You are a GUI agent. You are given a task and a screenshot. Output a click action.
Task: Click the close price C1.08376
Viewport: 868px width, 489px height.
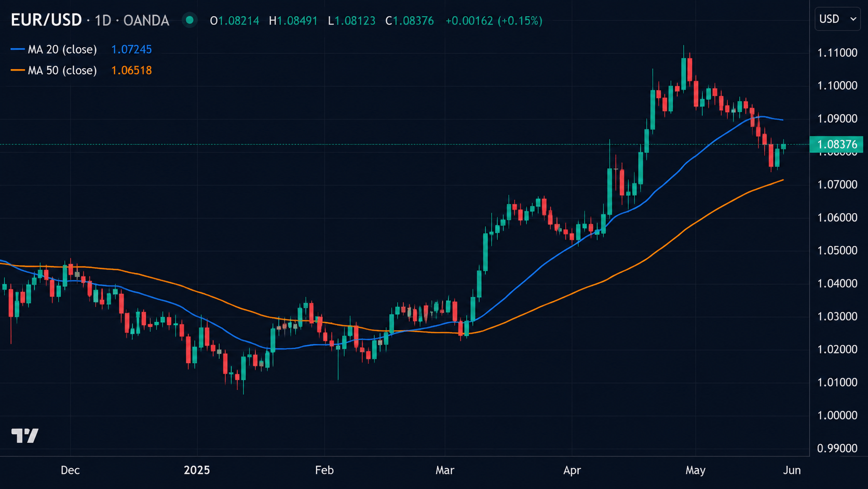coord(410,21)
